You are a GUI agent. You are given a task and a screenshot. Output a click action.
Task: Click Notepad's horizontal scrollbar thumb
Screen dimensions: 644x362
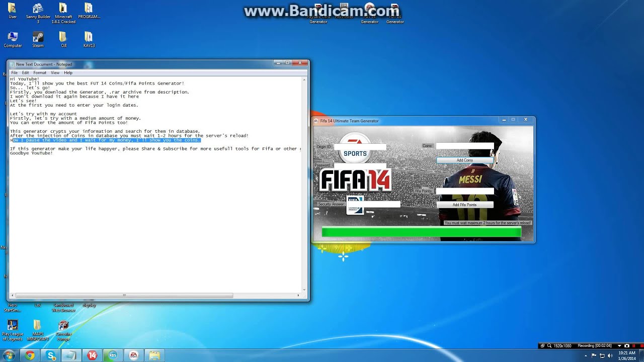coord(124,296)
